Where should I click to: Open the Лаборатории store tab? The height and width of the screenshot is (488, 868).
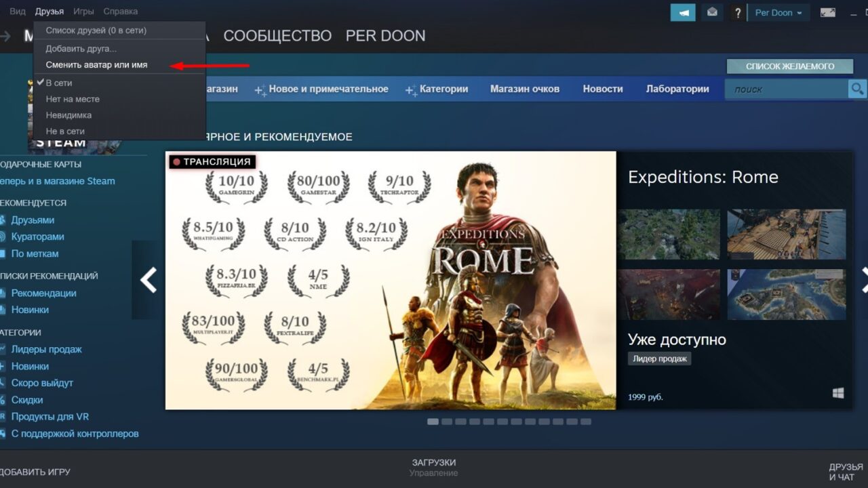(677, 89)
